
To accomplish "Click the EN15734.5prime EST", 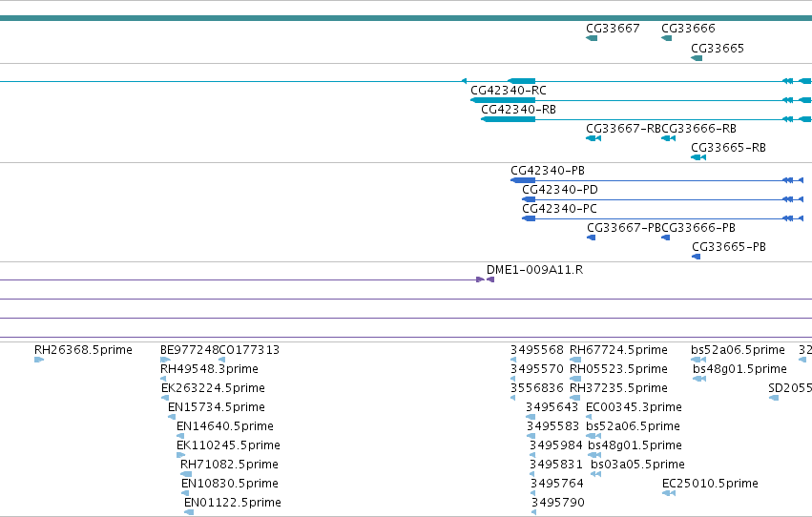I will coord(217,408).
